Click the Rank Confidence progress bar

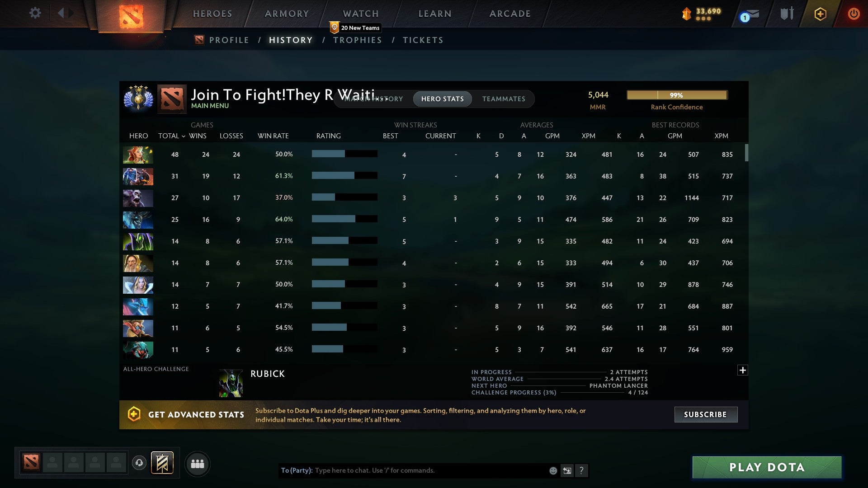tap(677, 95)
